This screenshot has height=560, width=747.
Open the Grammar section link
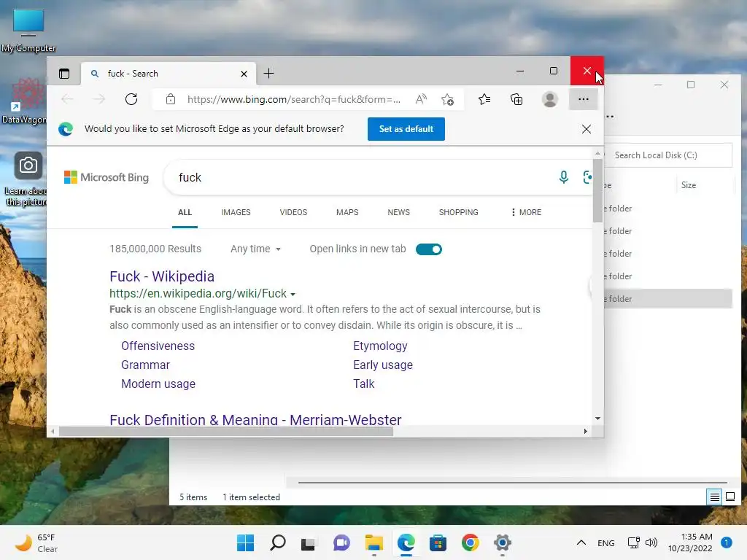(x=145, y=365)
